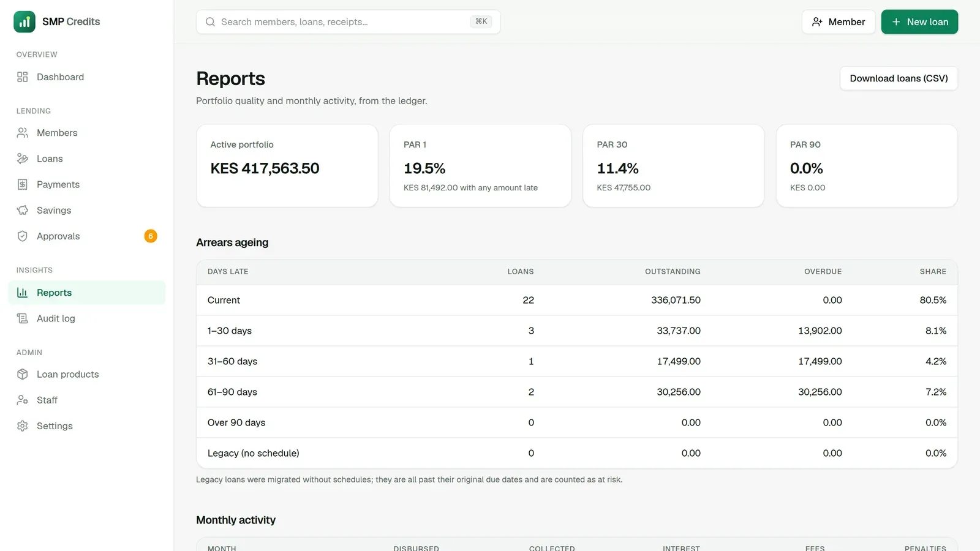980x551 pixels.
Task: Open the Dashboard page
Action: coord(87,77)
